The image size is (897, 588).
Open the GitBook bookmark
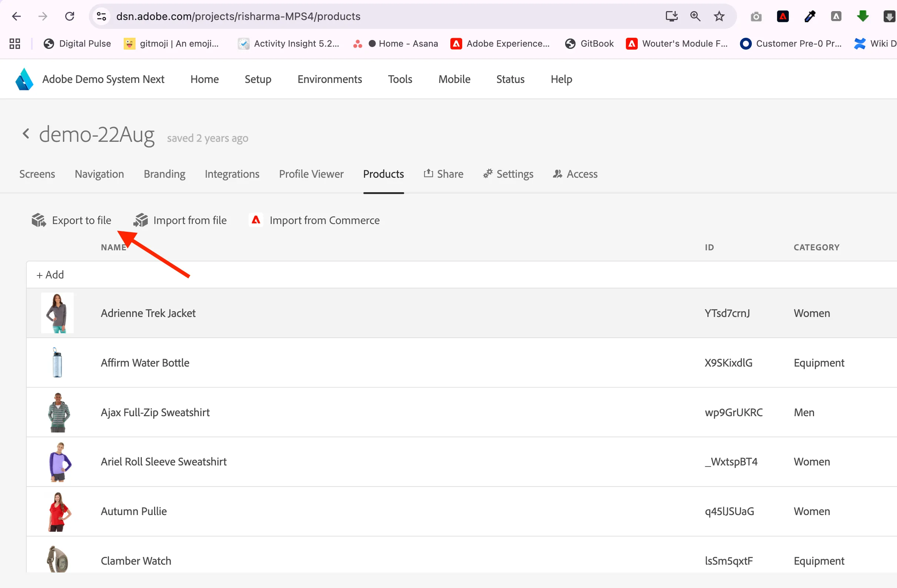pyautogui.click(x=590, y=44)
